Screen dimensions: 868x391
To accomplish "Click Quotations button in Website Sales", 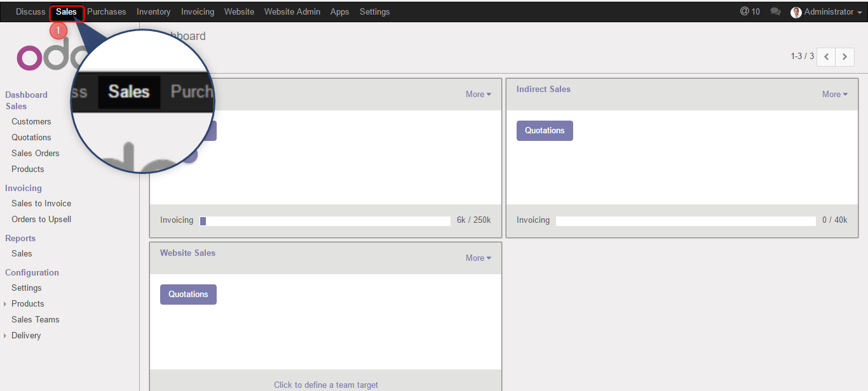I will pos(188,295).
